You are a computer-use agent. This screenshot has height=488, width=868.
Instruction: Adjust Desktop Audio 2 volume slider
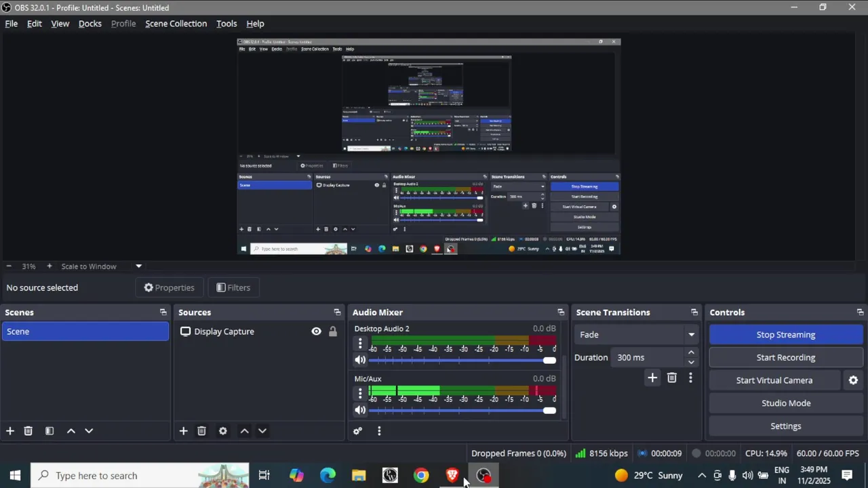tap(462, 360)
